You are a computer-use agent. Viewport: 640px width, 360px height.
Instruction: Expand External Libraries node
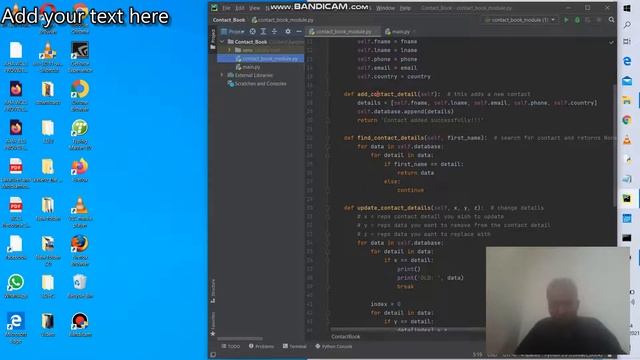tap(222, 75)
